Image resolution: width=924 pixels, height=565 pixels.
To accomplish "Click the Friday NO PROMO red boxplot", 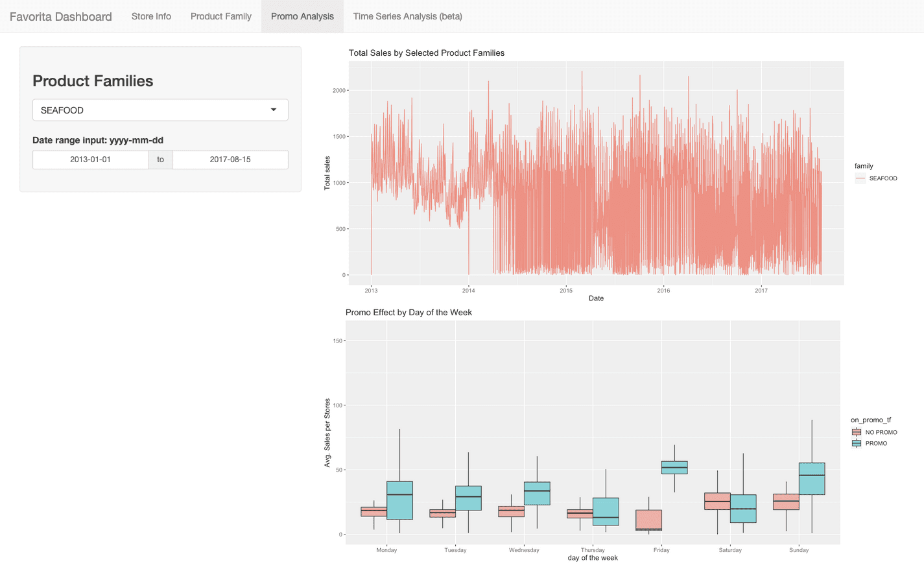I will click(648, 520).
